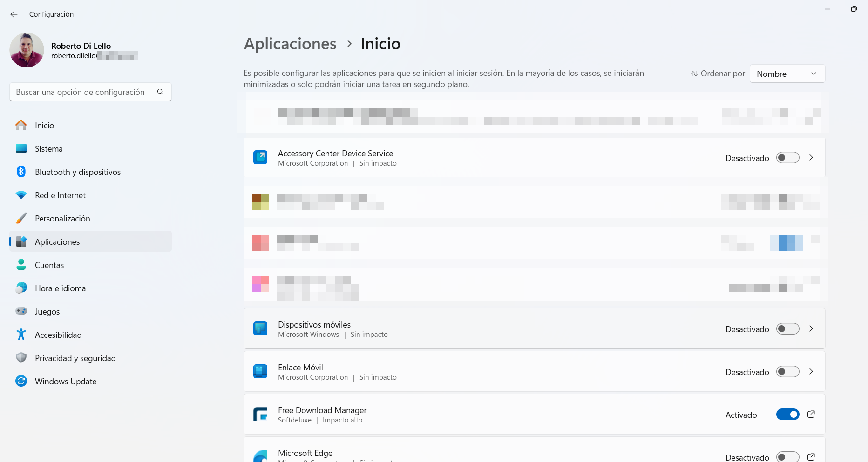Click the back arrow icon

[x=14, y=14]
